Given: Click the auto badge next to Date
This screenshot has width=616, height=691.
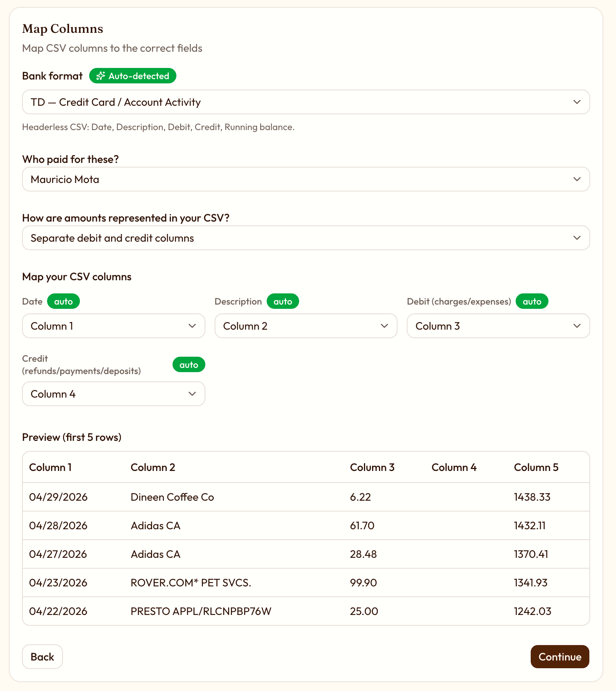Looking at the screenshot, I should [63, 301].
